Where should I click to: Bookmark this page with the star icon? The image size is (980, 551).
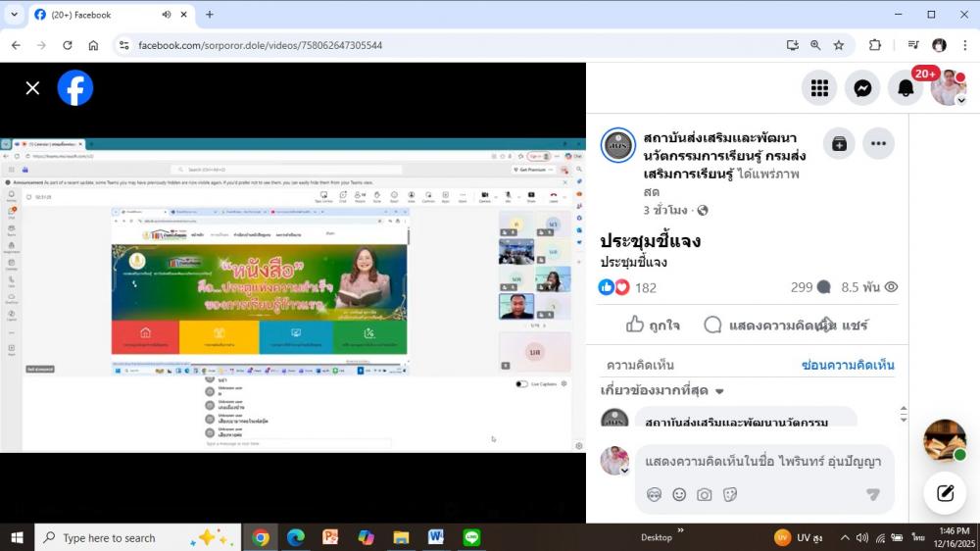click(839, 45)
